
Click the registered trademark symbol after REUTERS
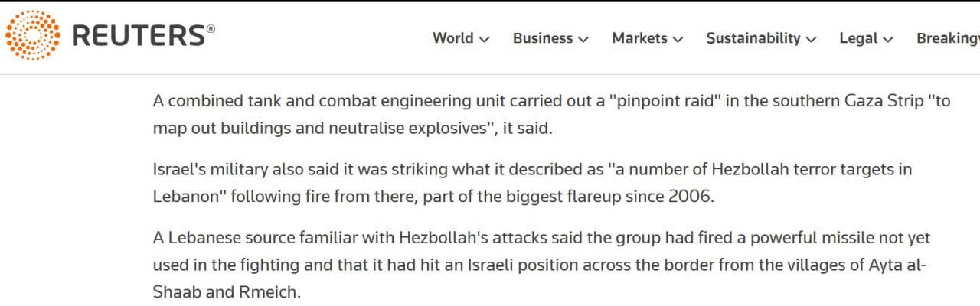tap(211, 28)
